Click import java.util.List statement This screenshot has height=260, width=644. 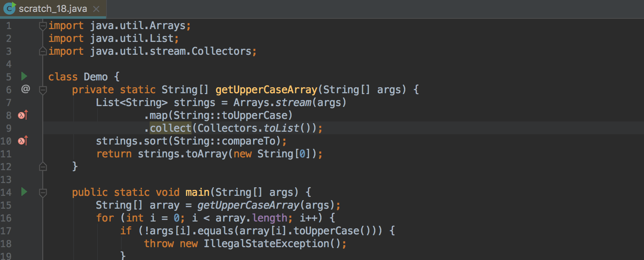pos(114,38)
